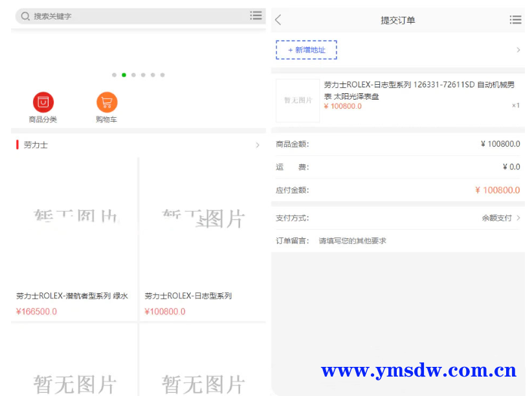Click the ¥100800.0 price under 日志型系列 on the home page
This screenshot has height=396, width=532.
pyautogui.click(x=165, y=311)
